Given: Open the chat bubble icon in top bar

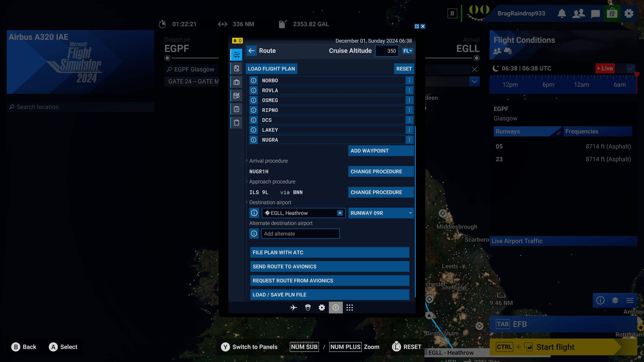Looking at the screenshot, I should (595, 14).
